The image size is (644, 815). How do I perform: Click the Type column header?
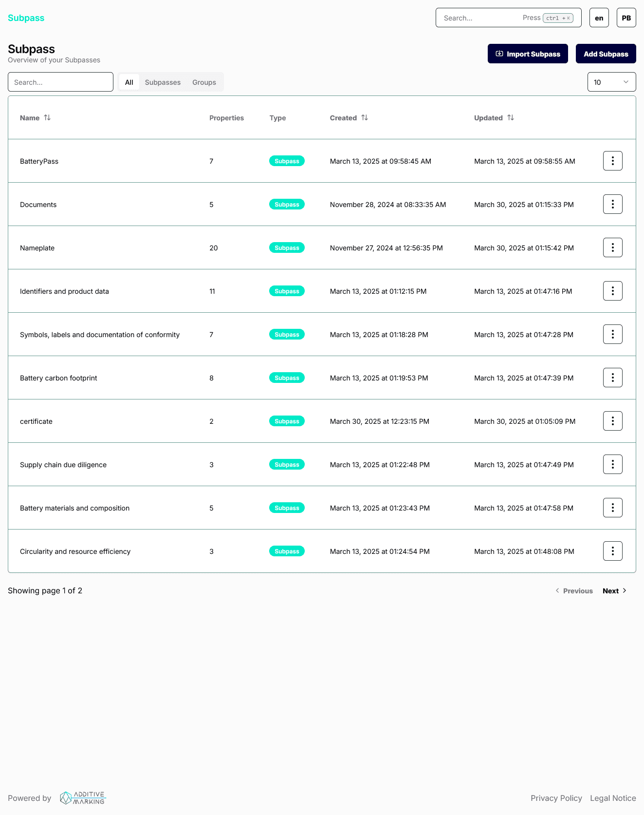[x=277, y=118]
